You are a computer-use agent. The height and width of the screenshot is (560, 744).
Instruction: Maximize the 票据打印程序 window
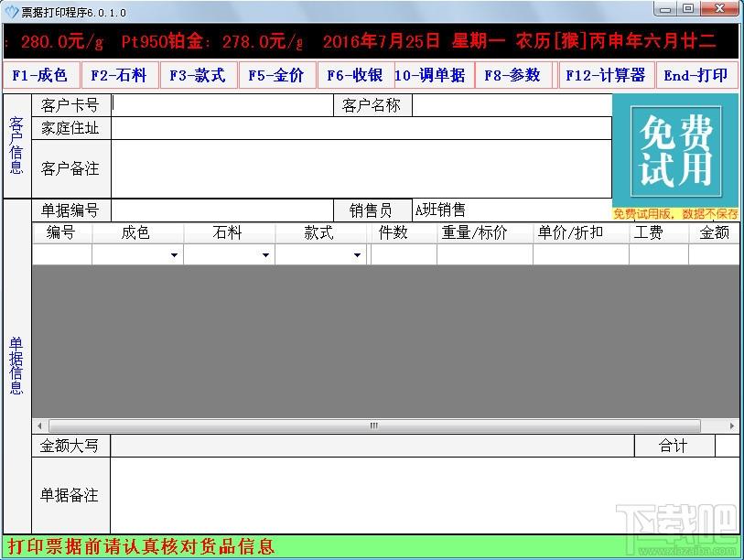click(687, 8)
